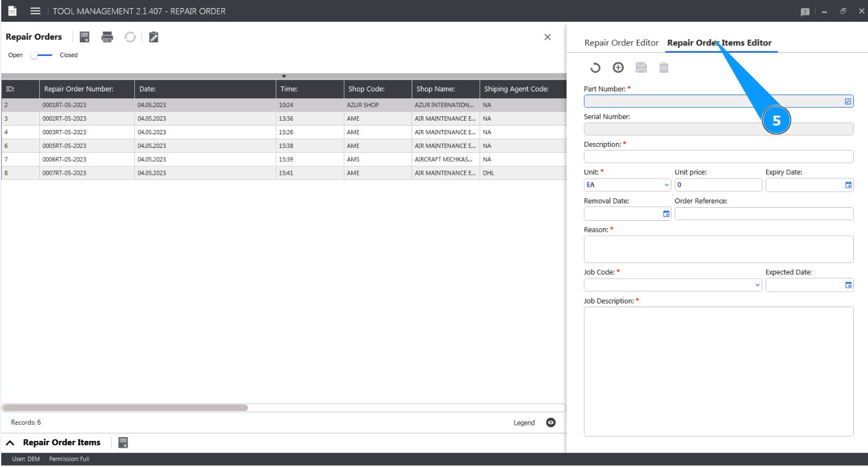The image size is (868, 467).
Task: Print the repair orders list
Action: point(108,37)
